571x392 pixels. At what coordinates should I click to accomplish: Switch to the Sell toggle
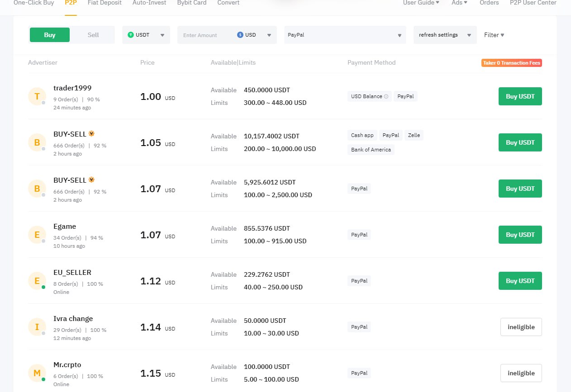tap(93, 35)
